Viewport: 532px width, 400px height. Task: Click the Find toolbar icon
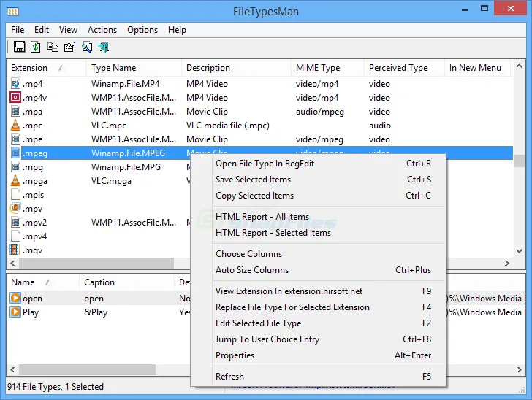pyautogui.click(x=87, y=47)
